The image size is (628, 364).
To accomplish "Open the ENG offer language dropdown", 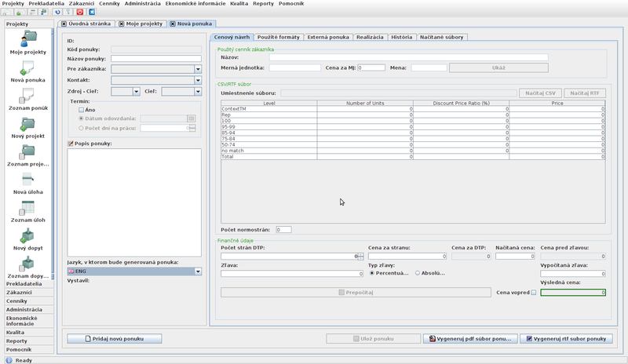I will (198, 271).
